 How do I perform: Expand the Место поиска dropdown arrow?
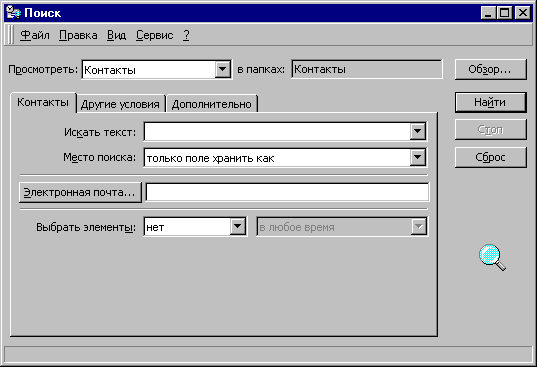coord(418,157)
